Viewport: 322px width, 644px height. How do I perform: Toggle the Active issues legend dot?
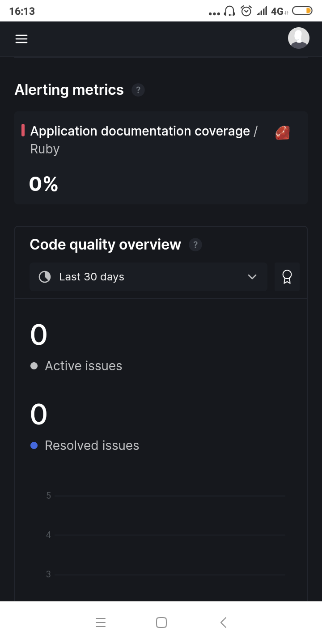34,366
